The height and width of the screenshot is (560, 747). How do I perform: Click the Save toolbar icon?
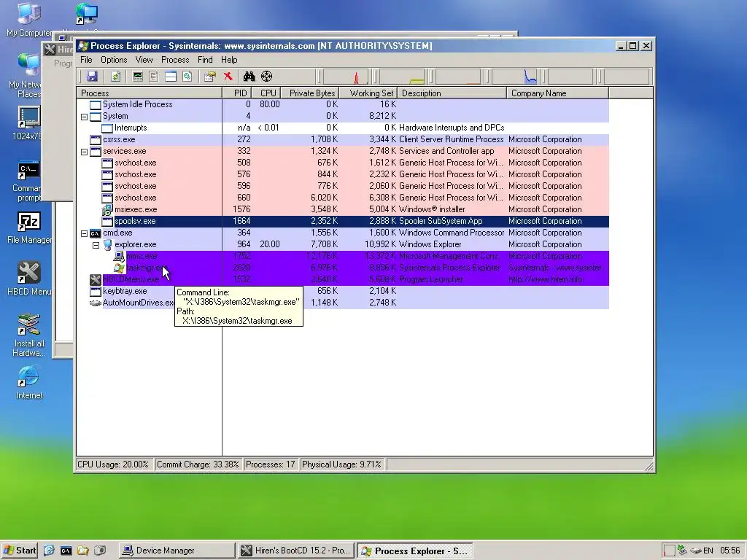(x=92, y=76)
